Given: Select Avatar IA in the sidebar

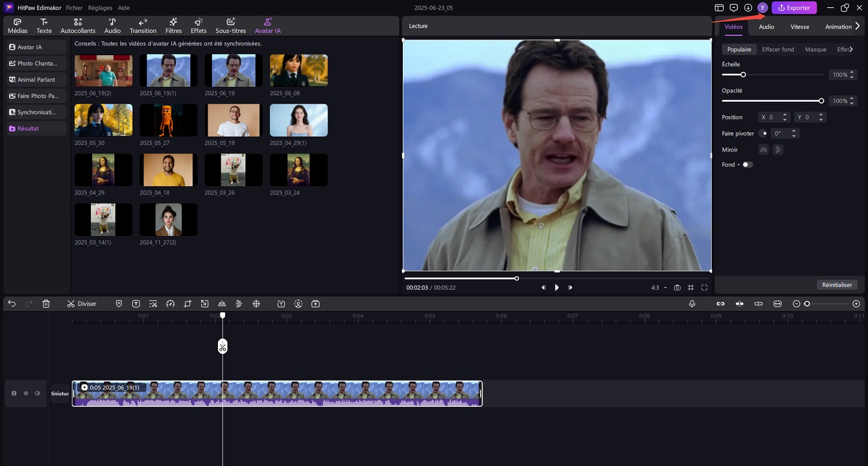Looking at the screenshot, I should (x=37, y=47).
